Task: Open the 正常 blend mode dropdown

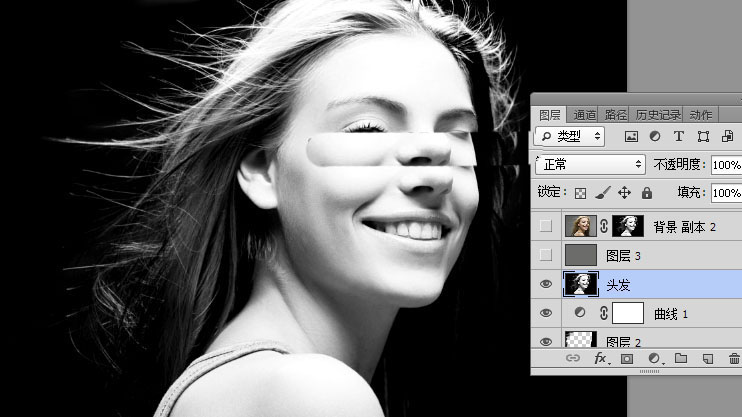Action: click(590, 164)
